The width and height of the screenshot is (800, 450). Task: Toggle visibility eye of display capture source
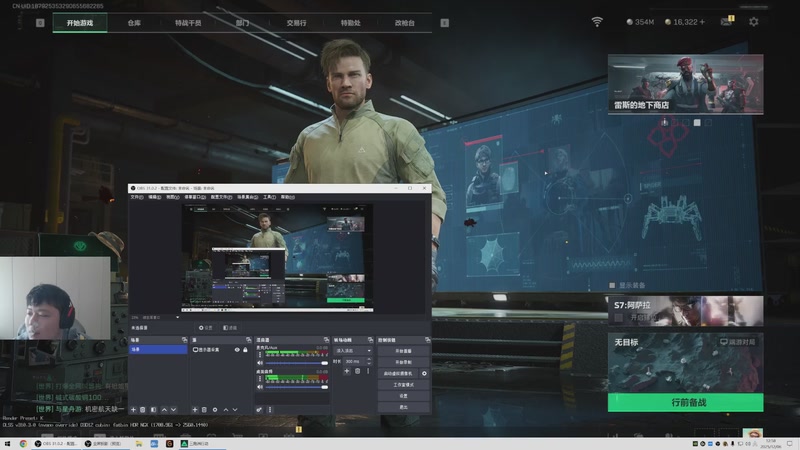[x=237, y=350]
